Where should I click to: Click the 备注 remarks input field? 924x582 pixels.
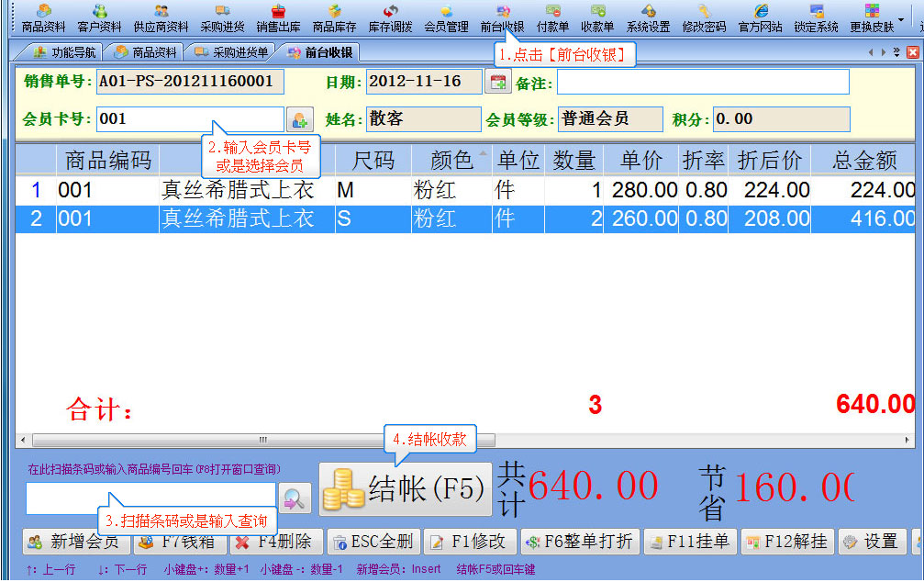point(702,83)
